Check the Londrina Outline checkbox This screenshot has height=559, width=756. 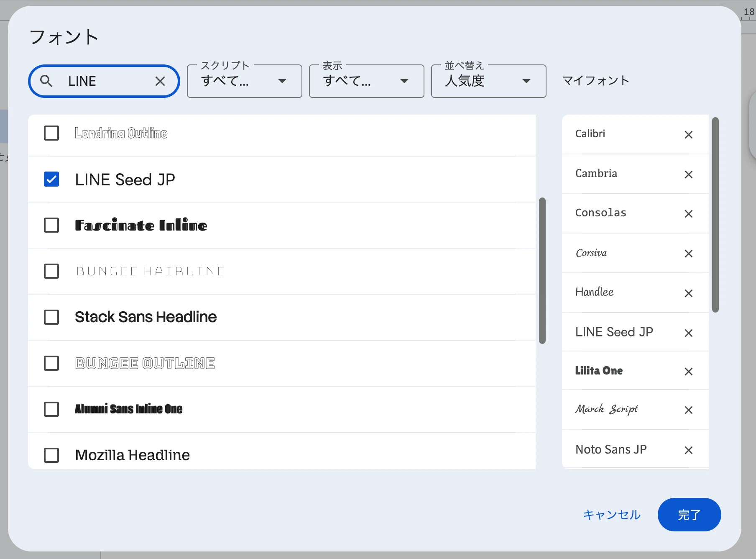click(x=51, y=133)
